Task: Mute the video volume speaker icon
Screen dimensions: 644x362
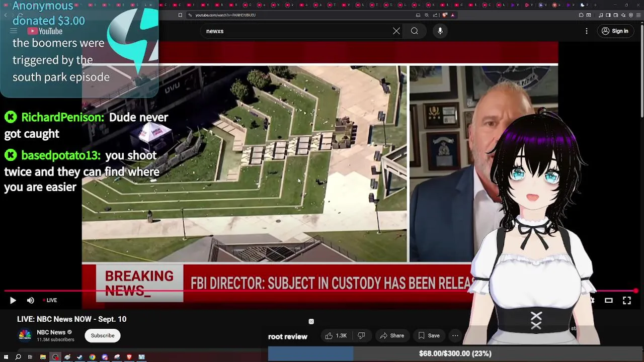Action: (x=31, y=300)
